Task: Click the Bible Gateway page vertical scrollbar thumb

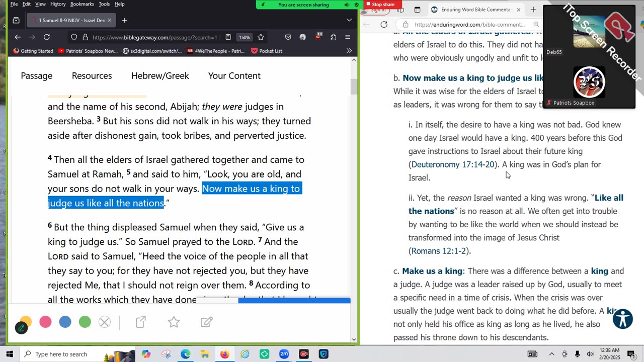Action: [x=353, y=86]
